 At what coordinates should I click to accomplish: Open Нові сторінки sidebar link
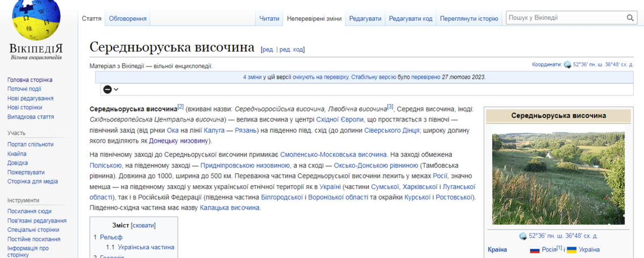(25, 107)
